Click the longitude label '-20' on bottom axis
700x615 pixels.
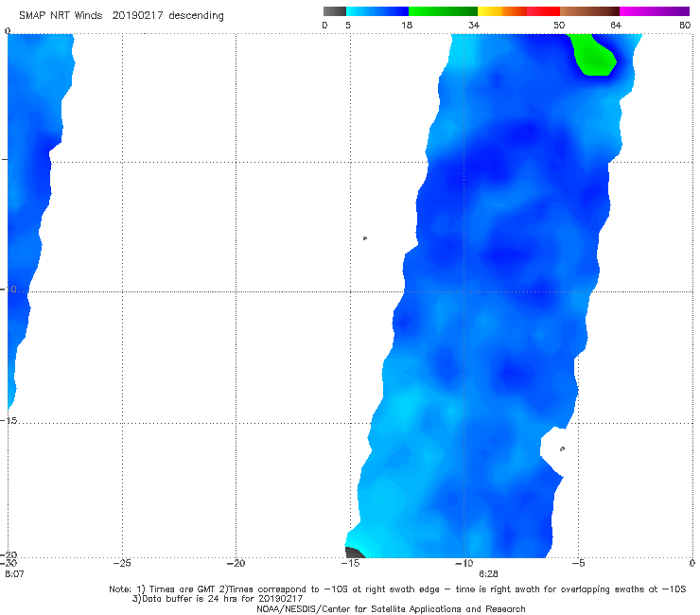pyautogui.click(x=236, y=563)
